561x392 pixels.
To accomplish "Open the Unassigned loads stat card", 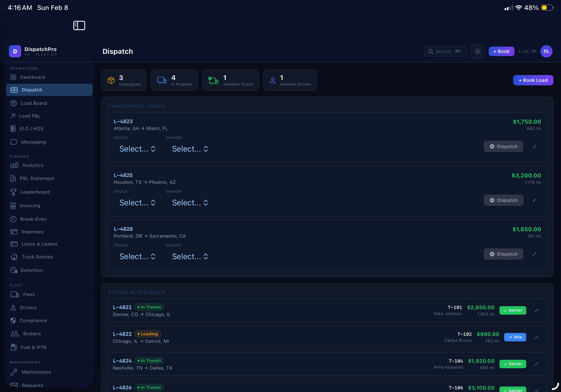I will pos(124,80).
